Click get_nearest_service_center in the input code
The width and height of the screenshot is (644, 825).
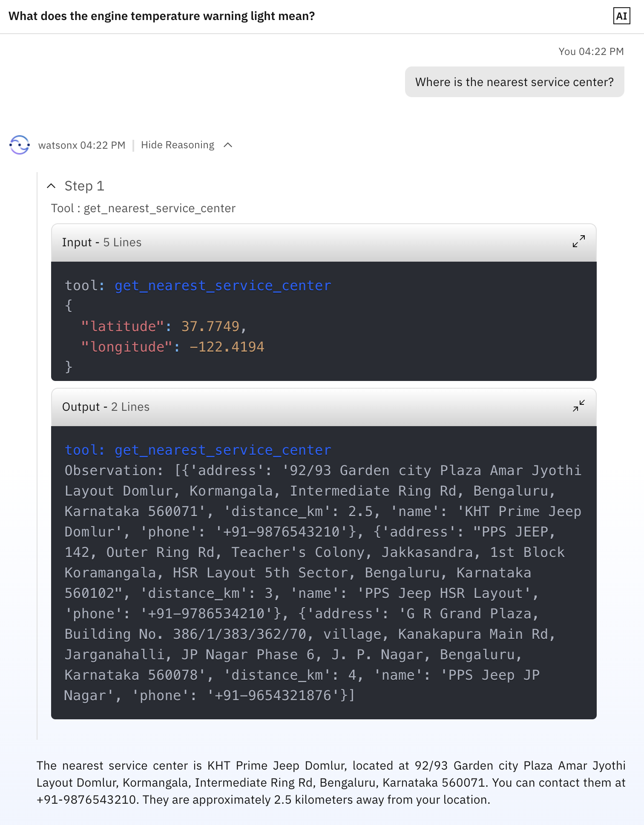coord(223,286)
